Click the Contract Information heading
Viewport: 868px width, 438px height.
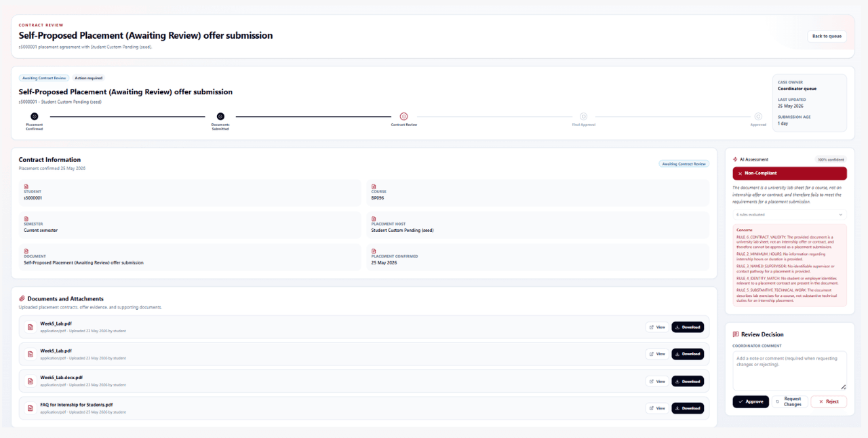point(50,160)
